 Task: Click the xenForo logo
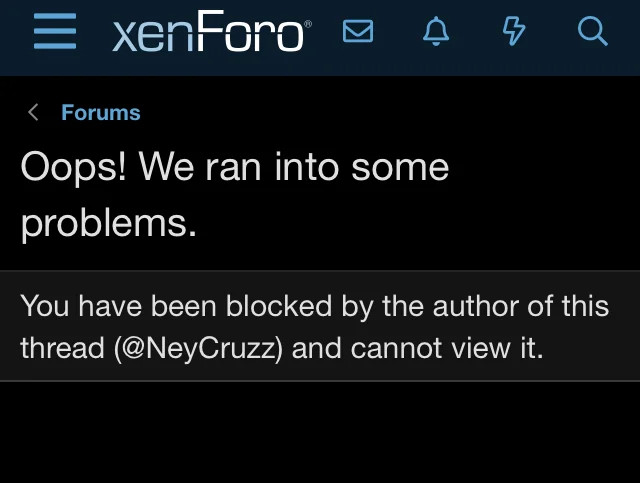pos(209,35)
